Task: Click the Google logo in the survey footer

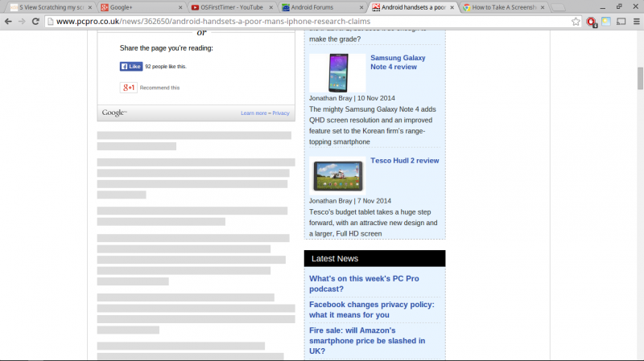Action: pos(114,113)
